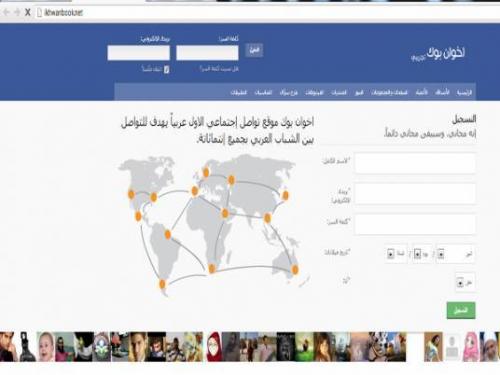
Task: Open the الأصدقاء nav item
Action: coord(442,92)
